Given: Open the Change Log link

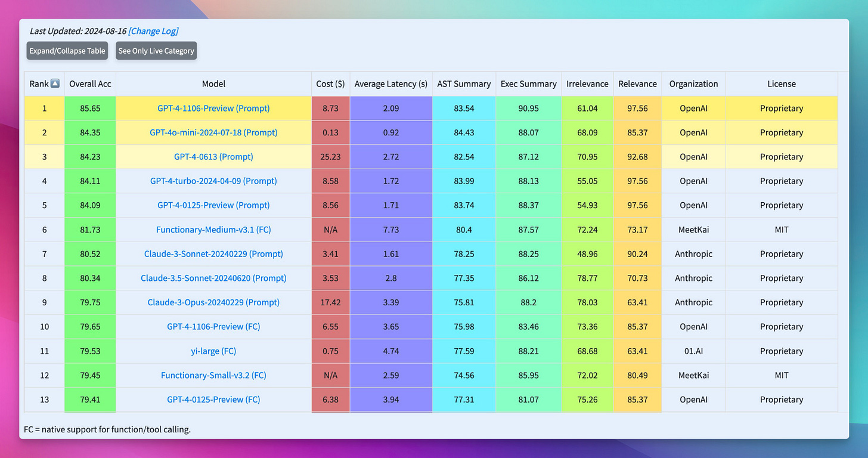Looking at the screenshot, I should click(x=153, y=31).
